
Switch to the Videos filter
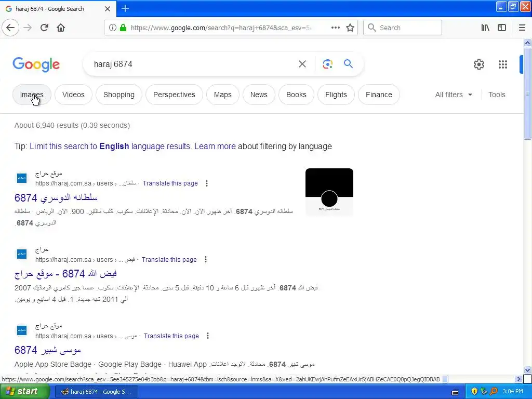[x=73, y=95]
